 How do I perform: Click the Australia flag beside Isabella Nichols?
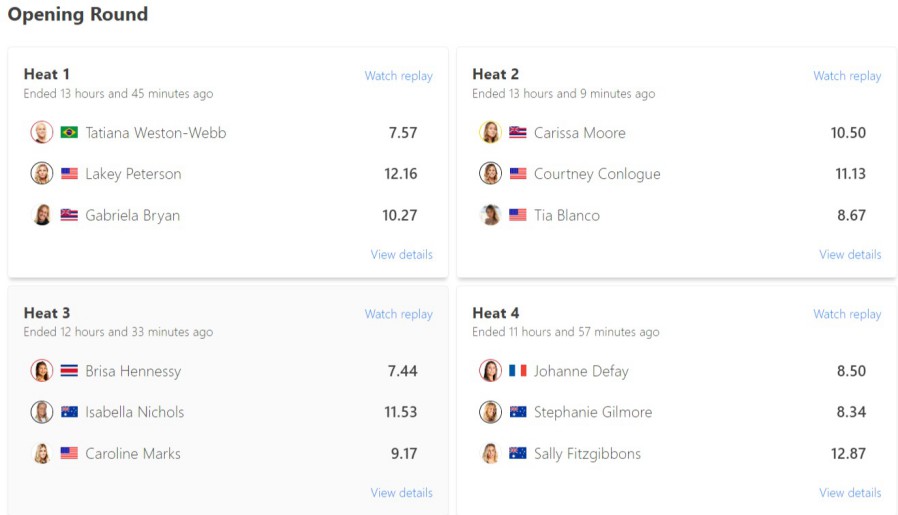[x=69, y=412]
